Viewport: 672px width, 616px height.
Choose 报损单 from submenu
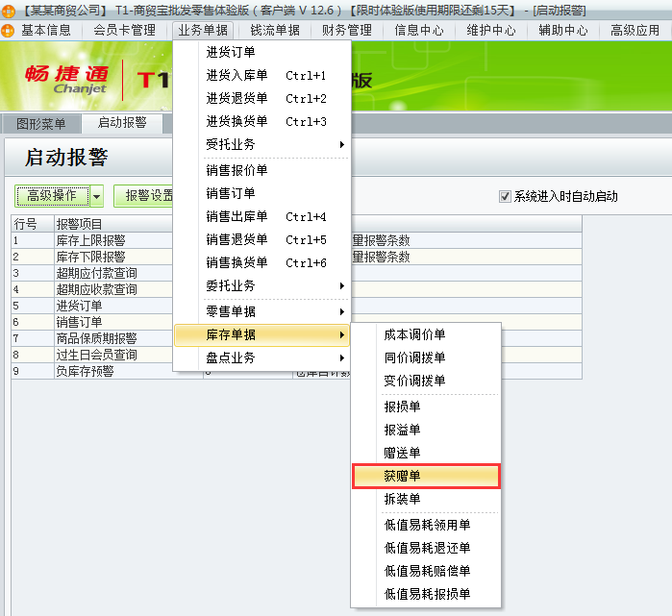pyautogui.click(x=426, y=407)
